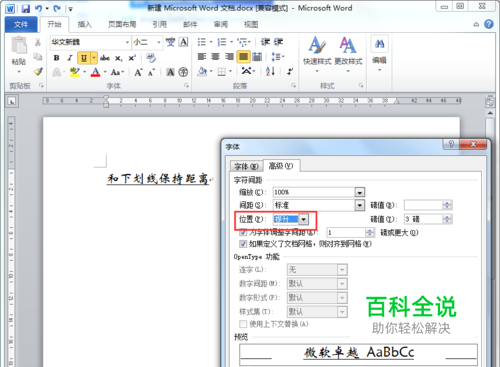This screenshot has height=367, width=500.
Task: Click the Show/Hide paragraph marks icon
Action: (x=290, y=71)
